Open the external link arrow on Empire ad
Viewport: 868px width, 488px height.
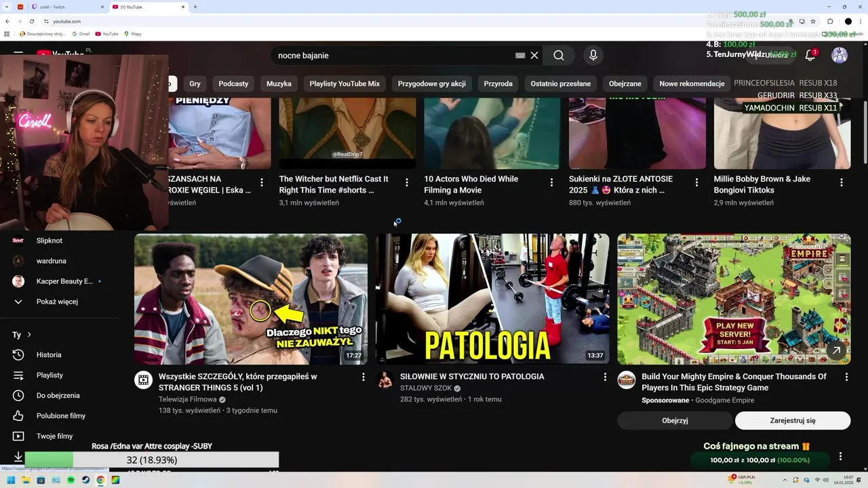click(836, 350)
